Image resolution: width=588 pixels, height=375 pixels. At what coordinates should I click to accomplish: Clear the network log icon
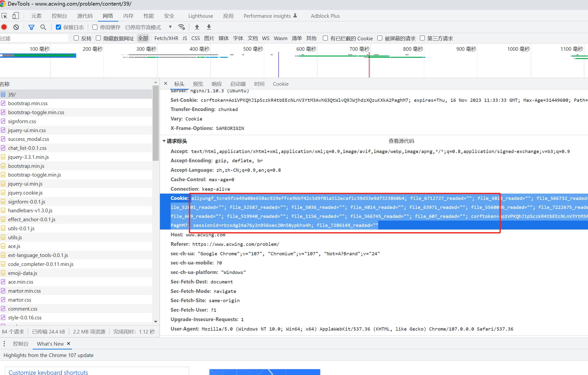point(16,27)
